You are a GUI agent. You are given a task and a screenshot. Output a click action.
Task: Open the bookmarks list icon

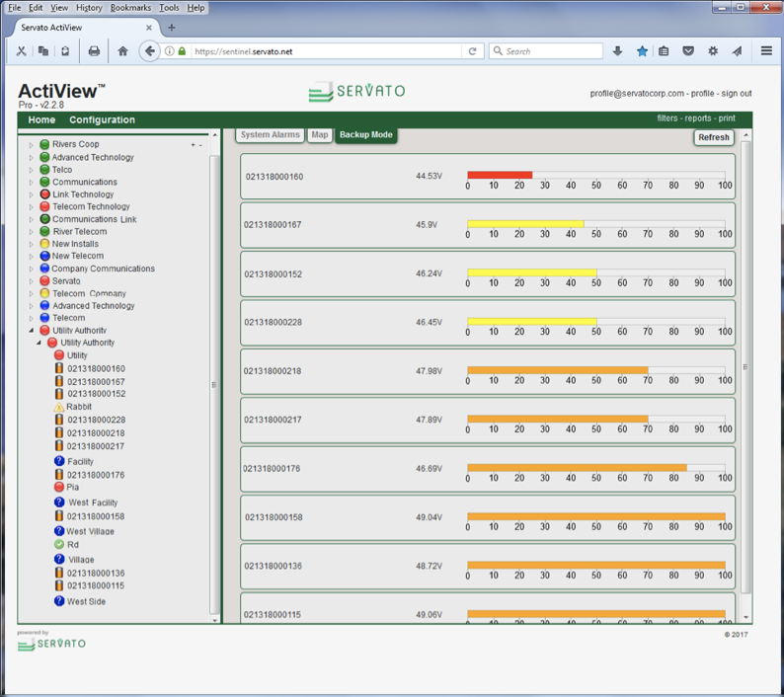point(664,51)
